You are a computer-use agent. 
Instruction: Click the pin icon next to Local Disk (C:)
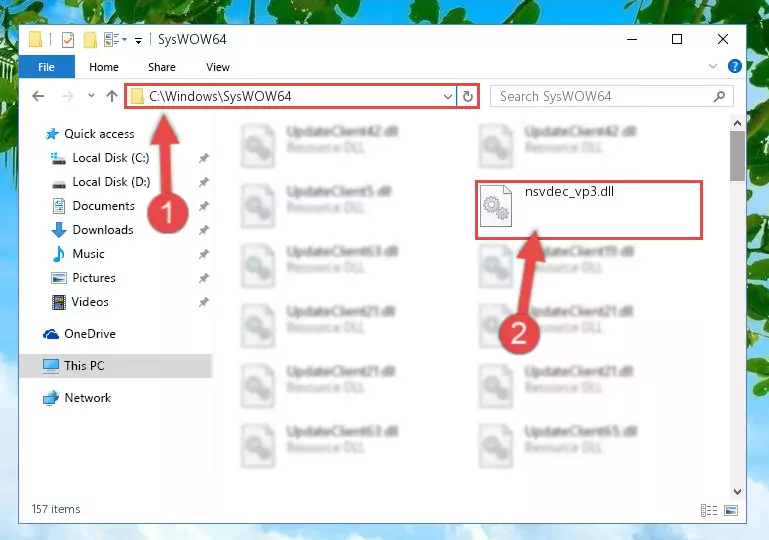coord(204,158)
